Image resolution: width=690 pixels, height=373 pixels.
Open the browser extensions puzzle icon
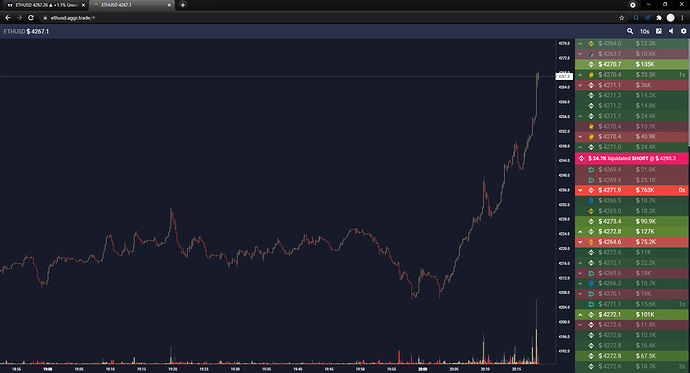[659, 18]
